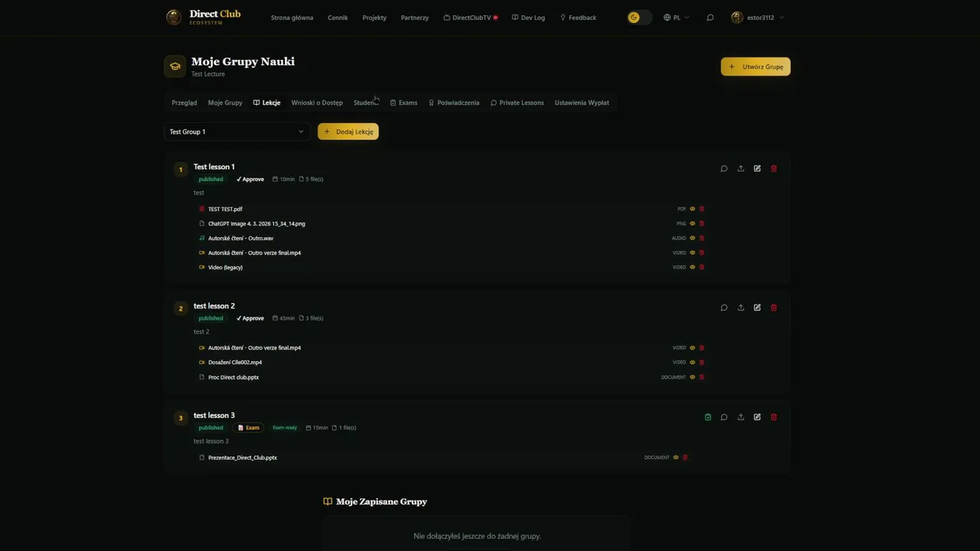Open the Private Lessons tab
This screenshot has height=551, width=980.
[x=517, y=103]
